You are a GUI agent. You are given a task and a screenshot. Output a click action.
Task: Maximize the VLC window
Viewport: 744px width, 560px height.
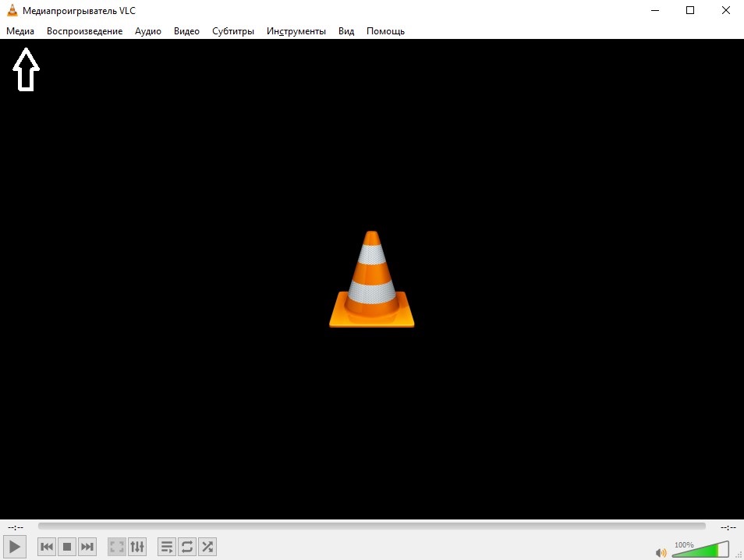coord(690,10)
